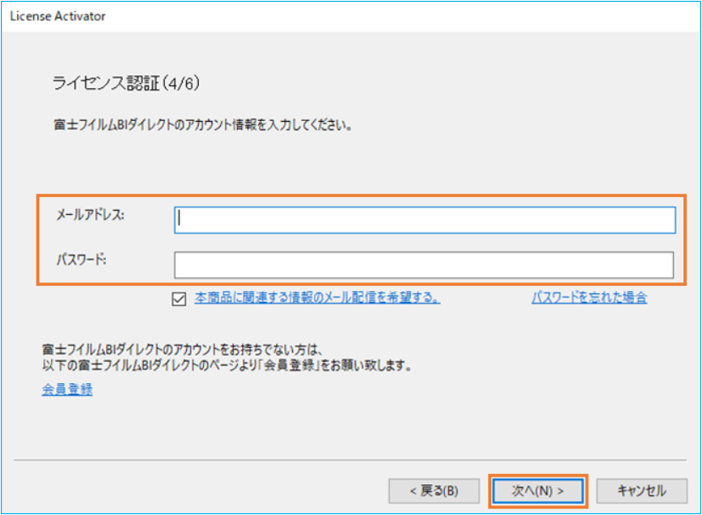The height and width of the screenshot is (515, 702).
Task: Proceed with the 次へ(N) button
Action: [538, 491]
